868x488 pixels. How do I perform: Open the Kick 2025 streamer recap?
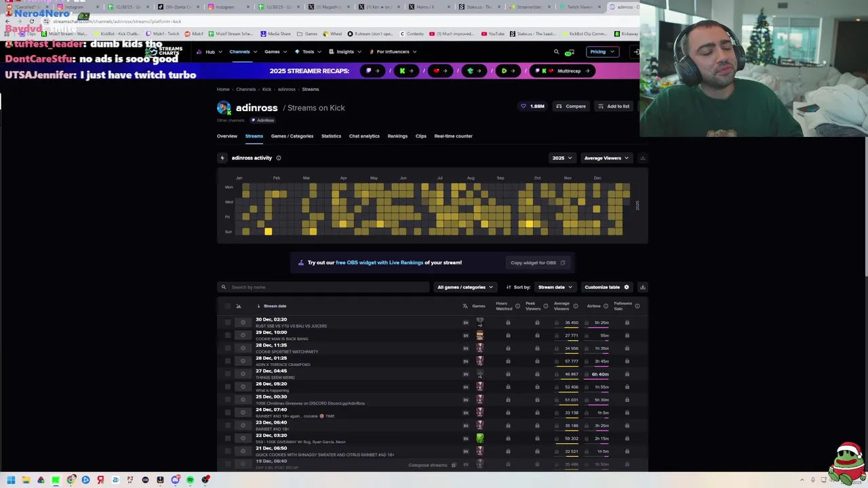(406, 70)
